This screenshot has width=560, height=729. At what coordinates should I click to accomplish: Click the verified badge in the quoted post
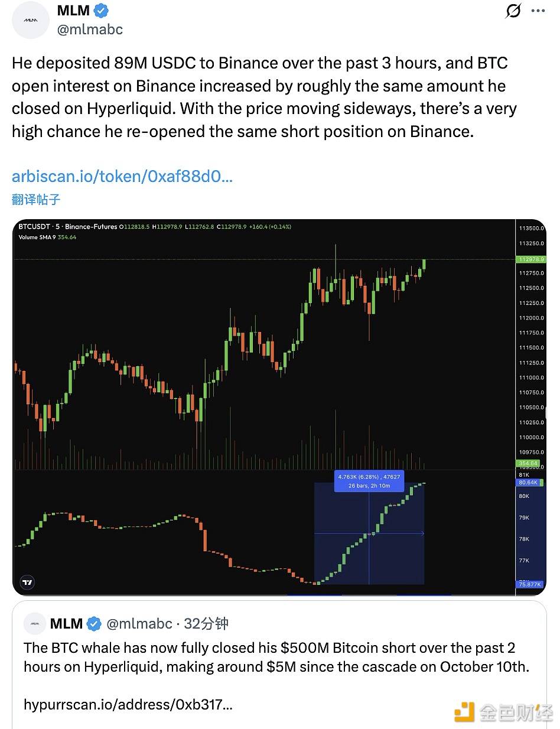(x=93, y=623)
